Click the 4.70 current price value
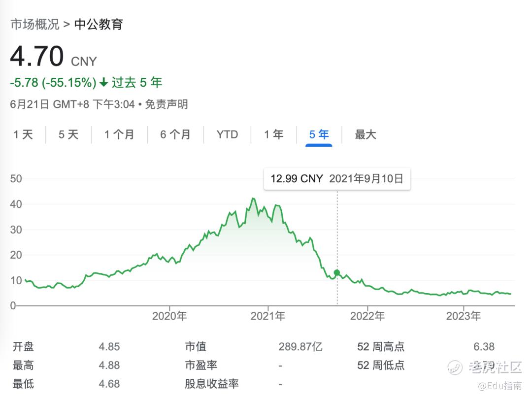This screenshot has height=398, width=532. [x=37, y=56]
